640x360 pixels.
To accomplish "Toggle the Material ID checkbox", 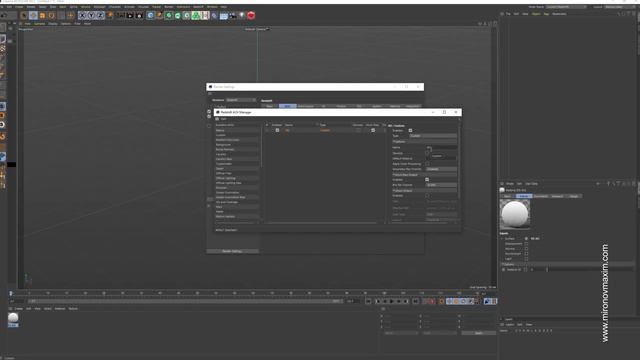I will coord(526,269).
